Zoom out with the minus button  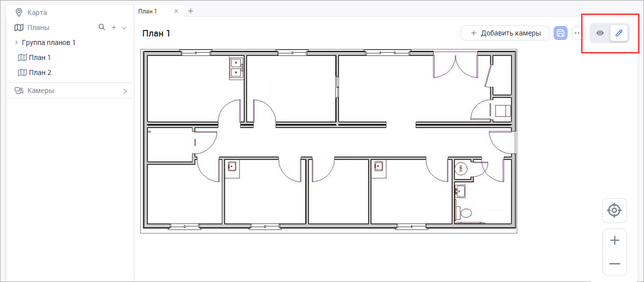coord(615,263)
